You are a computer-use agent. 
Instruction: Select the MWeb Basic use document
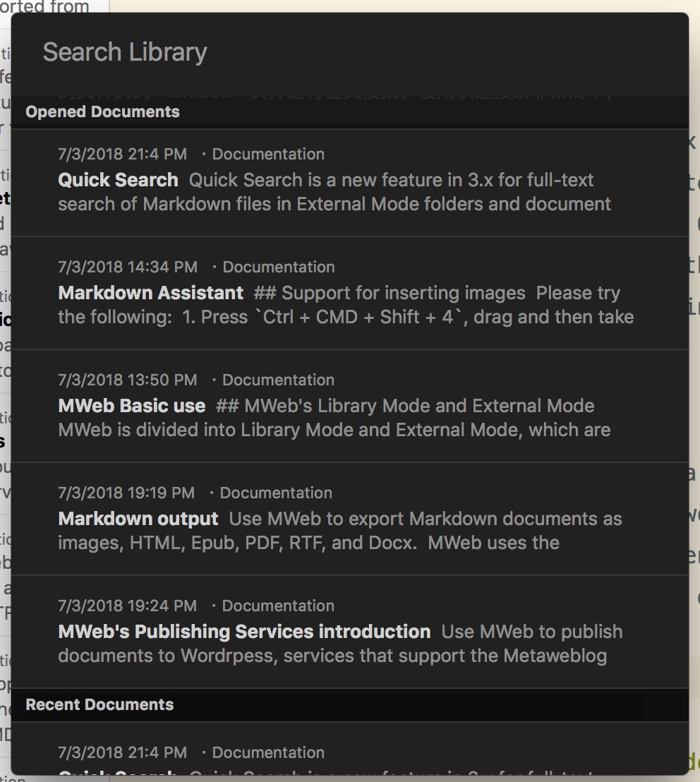pos(350,406)
